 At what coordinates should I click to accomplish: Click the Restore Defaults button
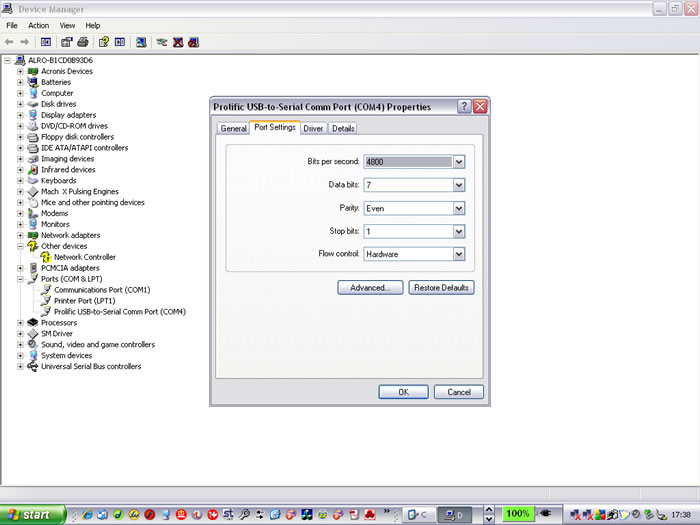pyautogui.click(x=441, y=288)
